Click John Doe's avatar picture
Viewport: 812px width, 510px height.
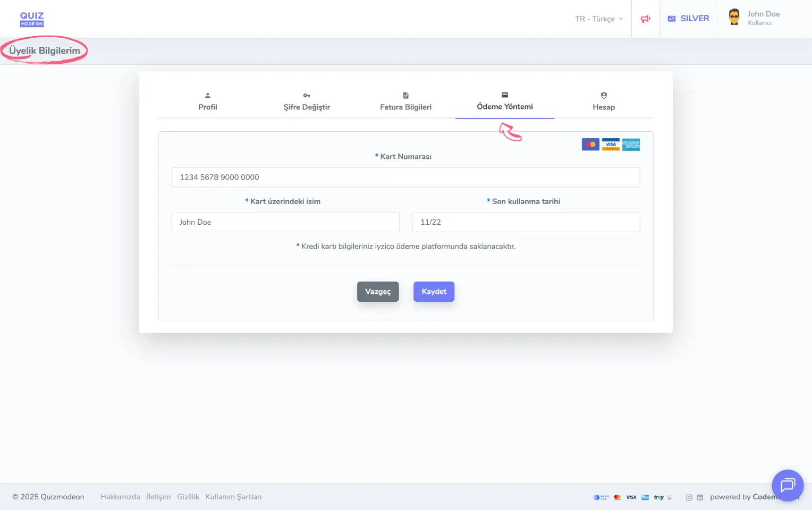coord(734,18)
